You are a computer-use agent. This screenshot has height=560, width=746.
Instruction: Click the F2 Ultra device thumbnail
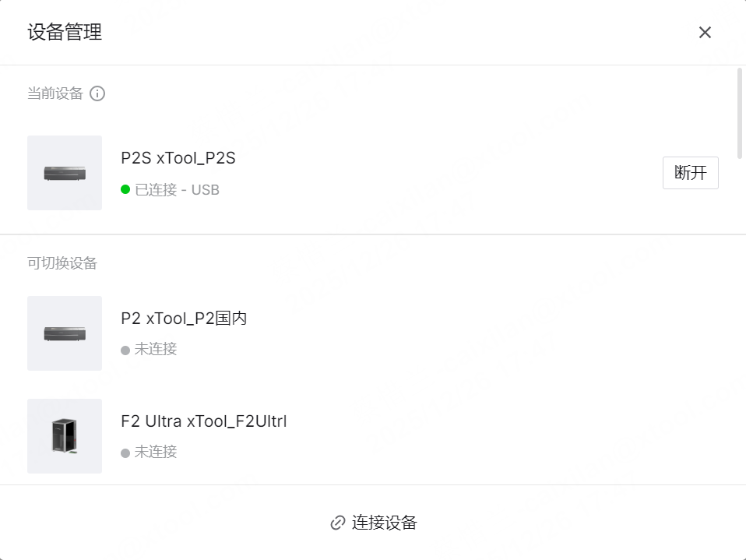pos(65,436)
